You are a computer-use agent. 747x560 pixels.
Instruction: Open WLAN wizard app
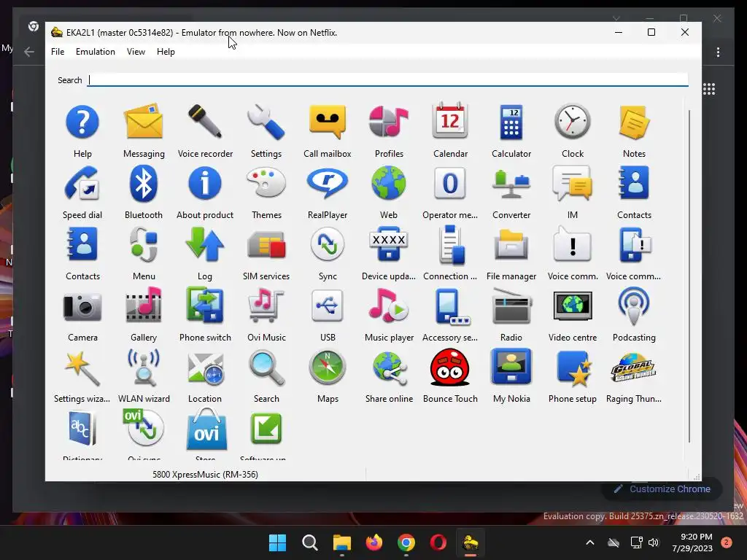coord(144,367)
